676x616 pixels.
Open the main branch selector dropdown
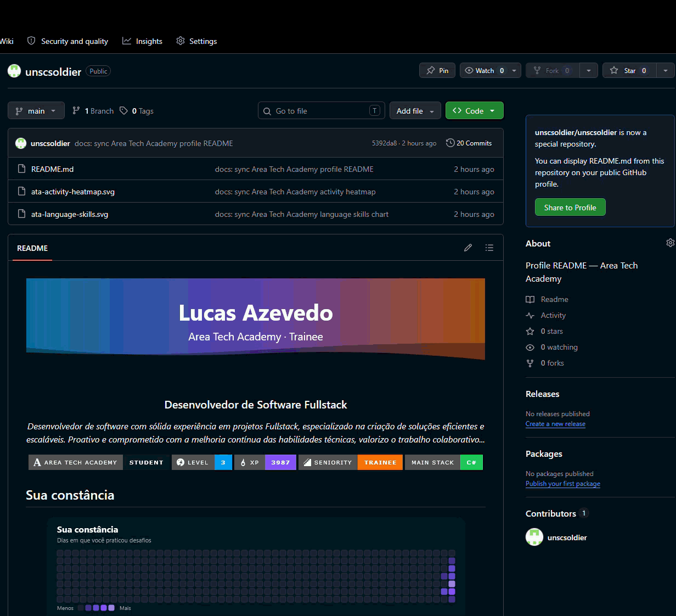(x=36, y=111)
